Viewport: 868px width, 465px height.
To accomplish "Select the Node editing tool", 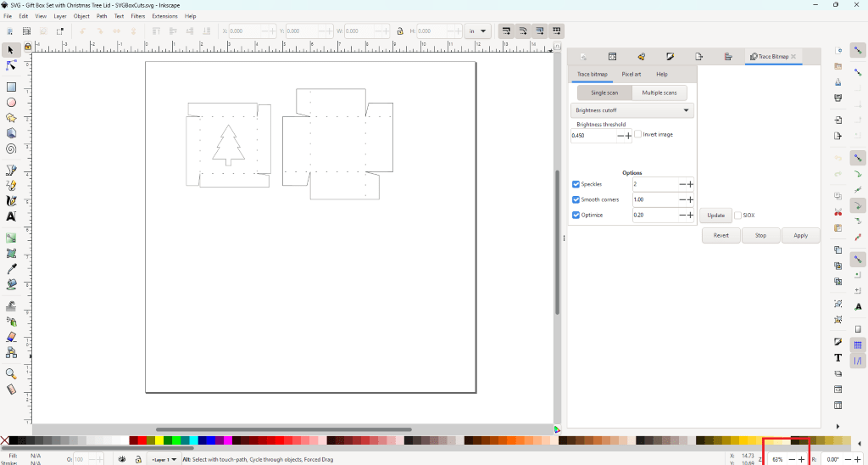I will click(11, 65).
